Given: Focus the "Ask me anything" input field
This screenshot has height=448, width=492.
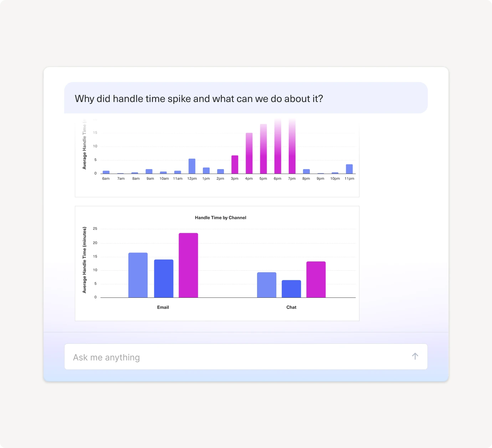Looking at the screenshot, I should (235, 357).
